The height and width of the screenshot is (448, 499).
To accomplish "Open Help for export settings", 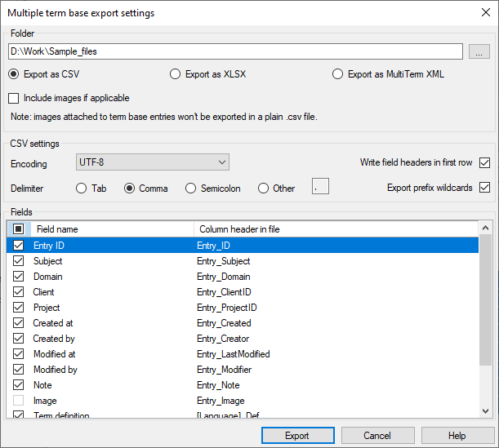I will 457,436.
